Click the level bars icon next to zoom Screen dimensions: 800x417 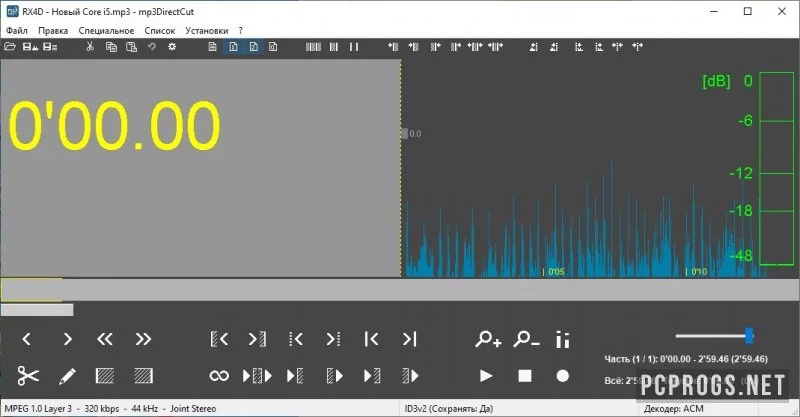coord(563,339)
